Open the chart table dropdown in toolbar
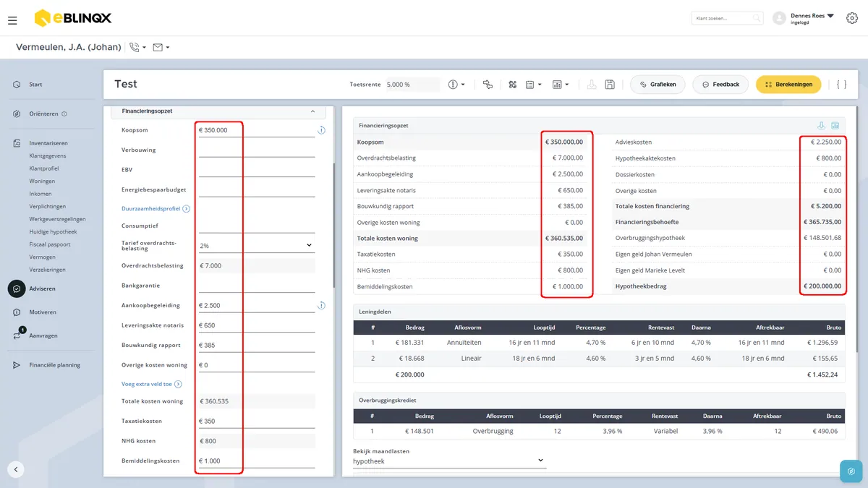The image size is (868, 488). pyautogui.click(x=561, y=85)
